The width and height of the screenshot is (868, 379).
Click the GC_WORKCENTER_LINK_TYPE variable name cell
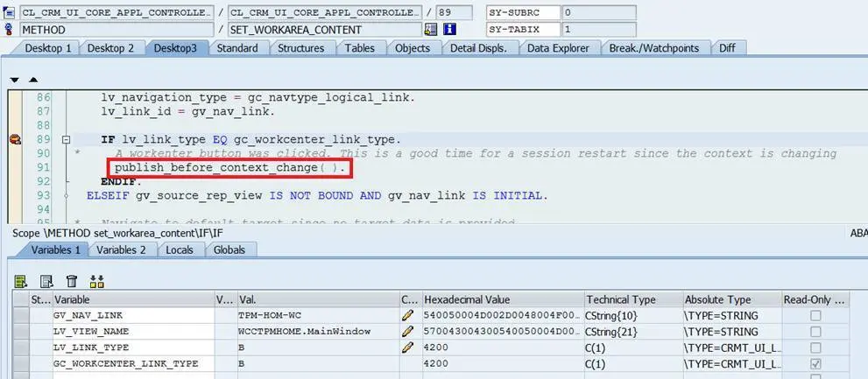coord(133,364)
